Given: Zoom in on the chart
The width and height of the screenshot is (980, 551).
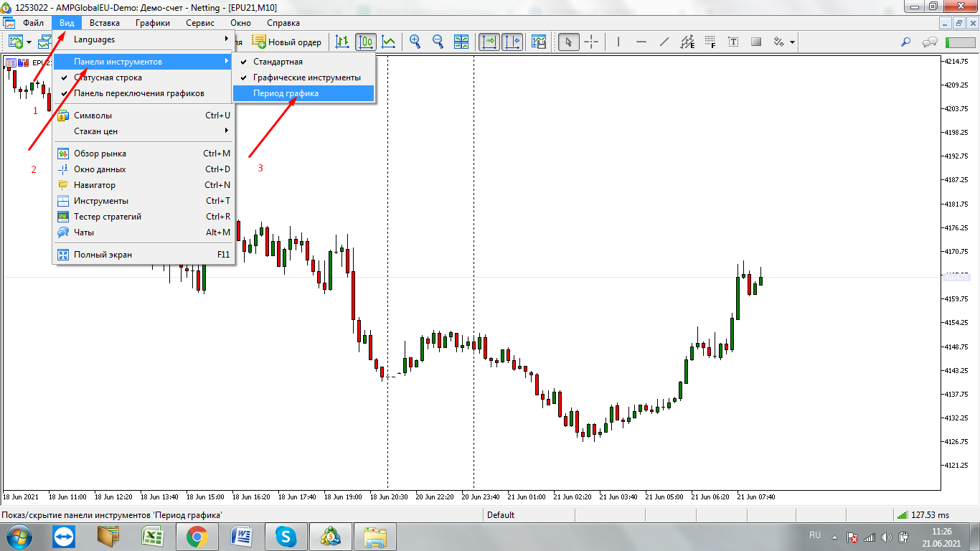Looking at the screenshot, I should click(x=415, y=42).
